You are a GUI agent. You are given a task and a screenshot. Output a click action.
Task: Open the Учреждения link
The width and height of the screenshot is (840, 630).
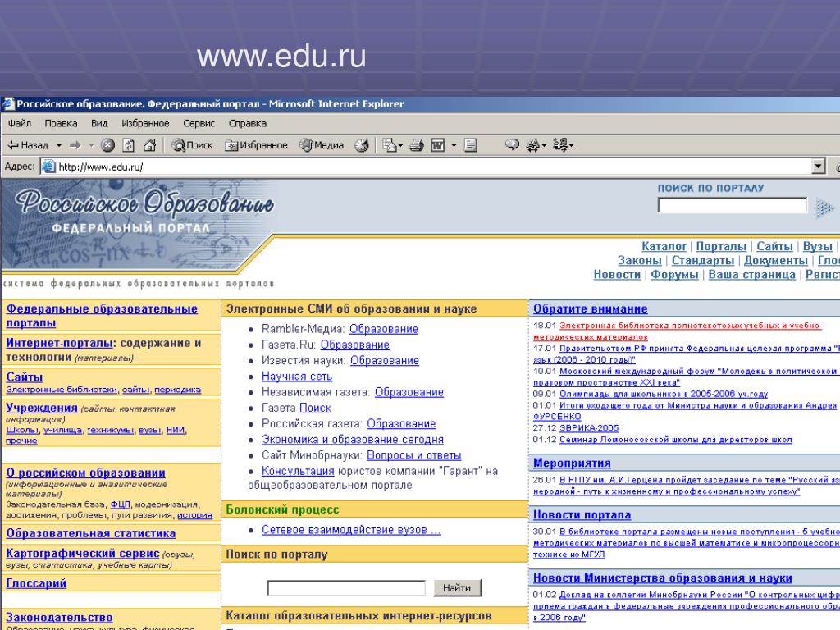tap(42, 408)
